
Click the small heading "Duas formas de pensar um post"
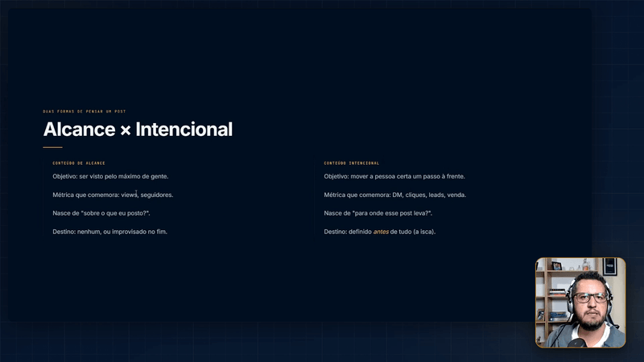click(x=85, y=111)
